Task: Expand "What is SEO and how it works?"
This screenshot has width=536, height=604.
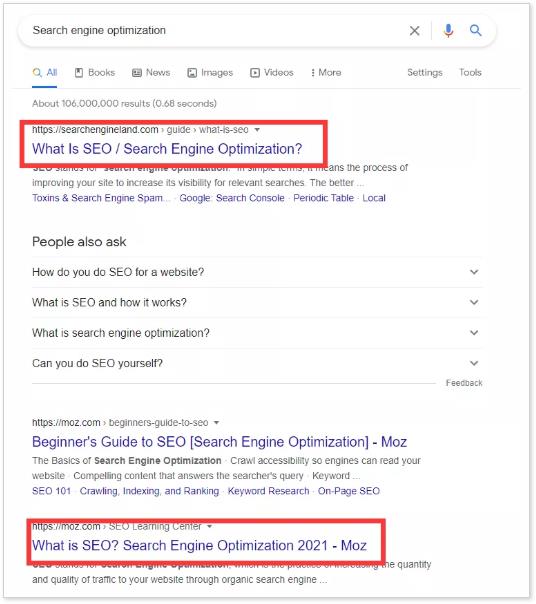Action: pyautogui.click(x=257, y=302)
